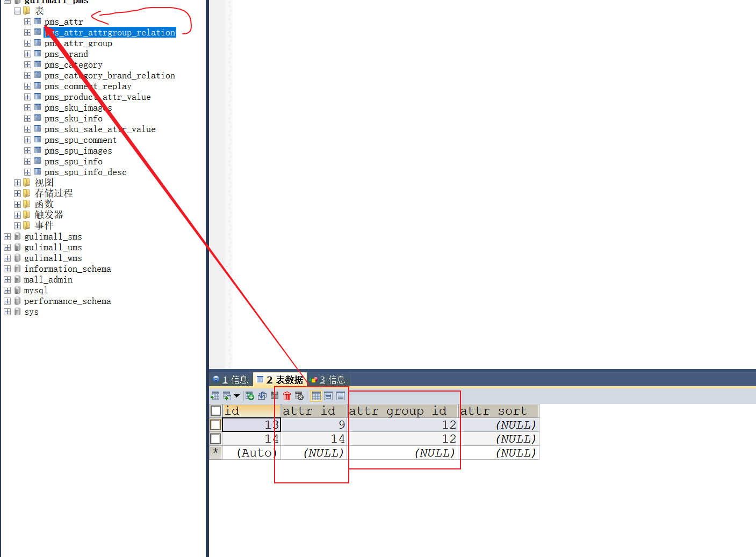This screenshot has height=557, width=756.
Task: Open the dropdown arrow beside copy data
Action: coord(236,396)
